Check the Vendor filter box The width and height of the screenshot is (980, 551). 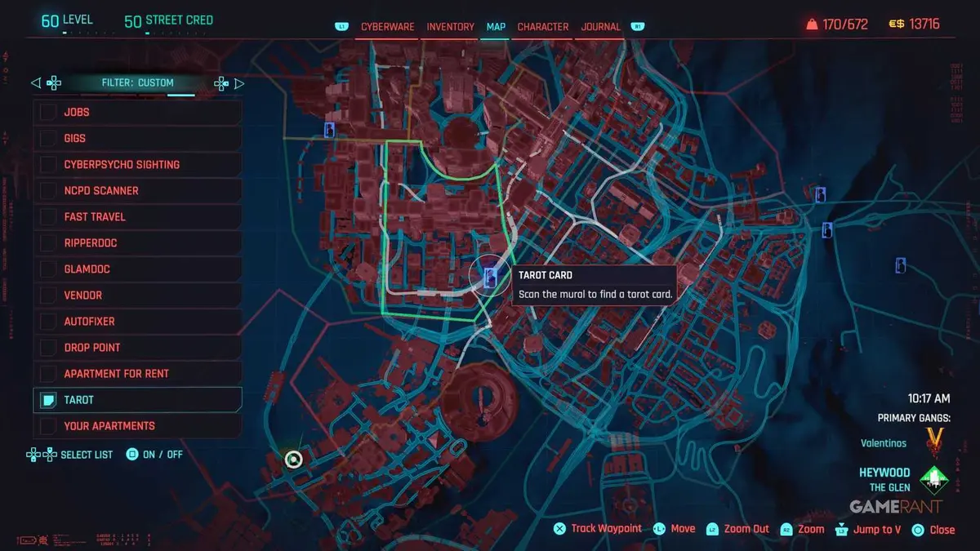click(x=48, y=295)
